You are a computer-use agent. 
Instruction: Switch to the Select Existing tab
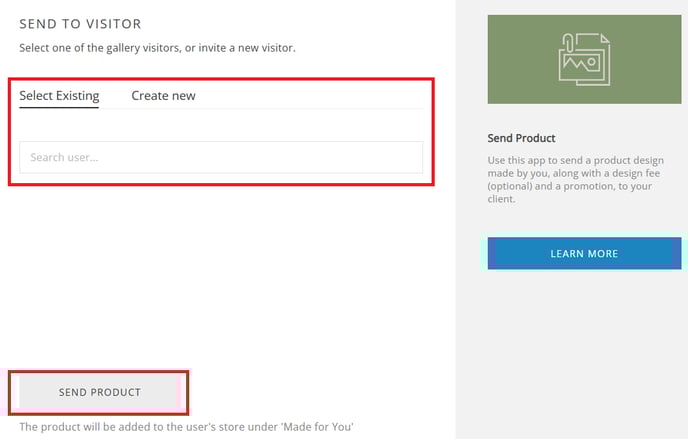(x=59, y=96)
